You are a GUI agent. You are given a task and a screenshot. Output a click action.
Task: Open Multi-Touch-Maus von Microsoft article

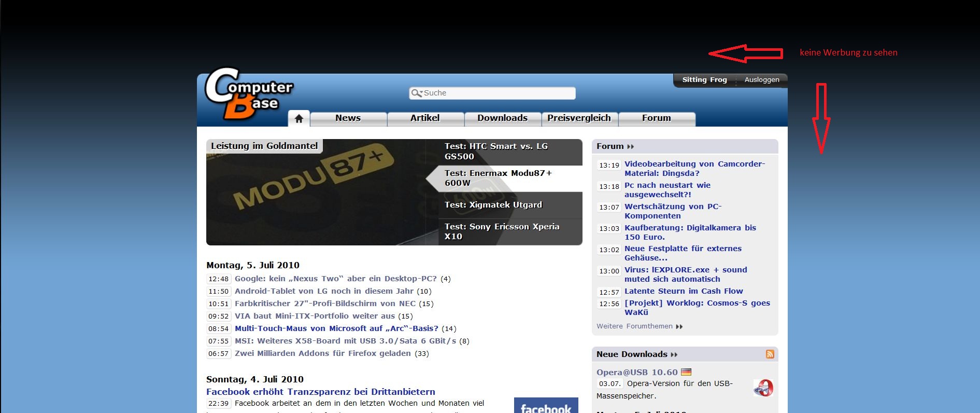(x=336, y=329)
